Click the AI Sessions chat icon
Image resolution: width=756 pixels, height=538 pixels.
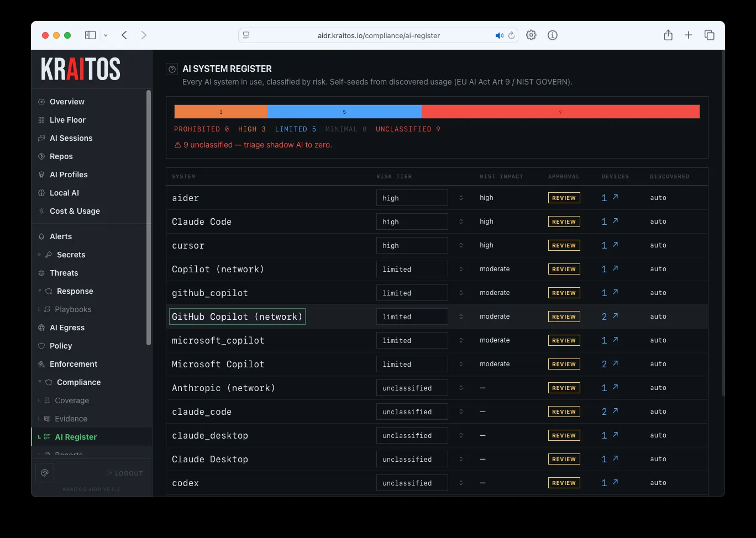coord(41,138)
